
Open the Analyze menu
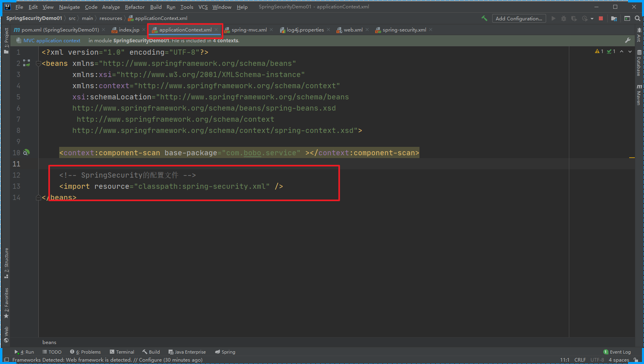click(111, 7)
